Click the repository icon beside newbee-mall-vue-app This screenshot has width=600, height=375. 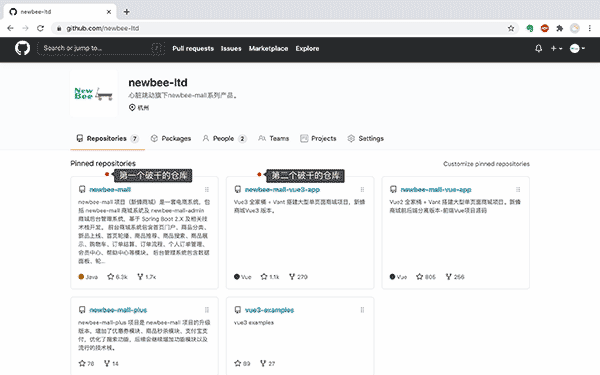[x=393, y=189]
